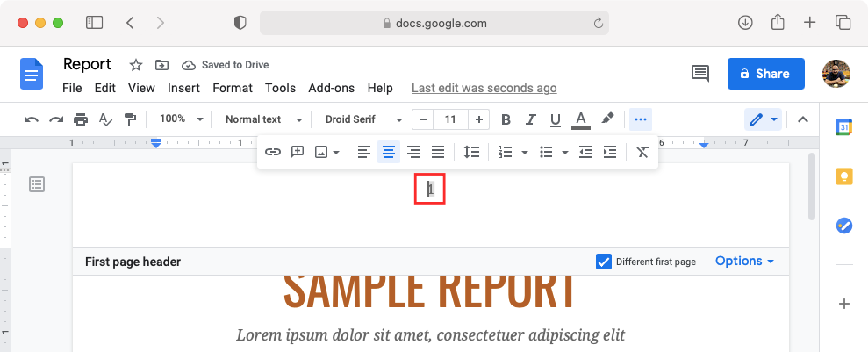Open the Droid Serif font dropdown

click(363, 119)
